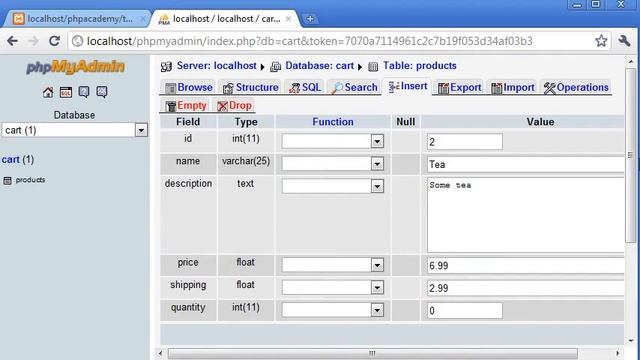This screenshot has width=640, height=360.
Task: Go to phpMyAdmin home icon
Action: (48, 92)
